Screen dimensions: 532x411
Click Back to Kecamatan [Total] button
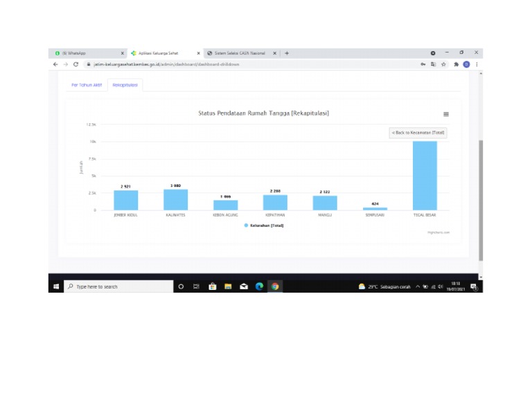[x=418, y=132]
